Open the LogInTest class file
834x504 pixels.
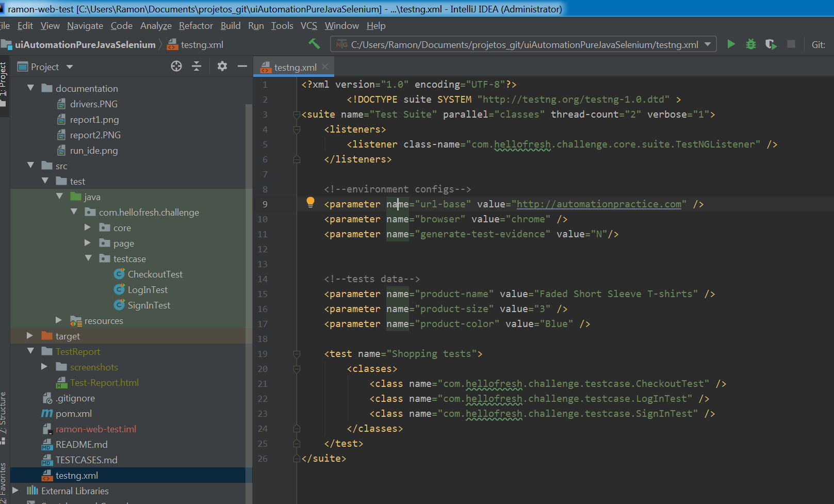pos(148,290)
